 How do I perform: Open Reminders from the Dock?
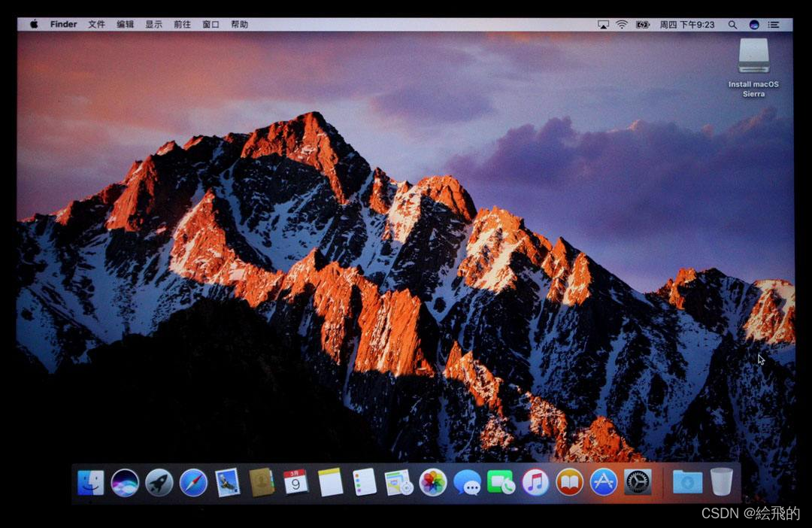(364, 482)
